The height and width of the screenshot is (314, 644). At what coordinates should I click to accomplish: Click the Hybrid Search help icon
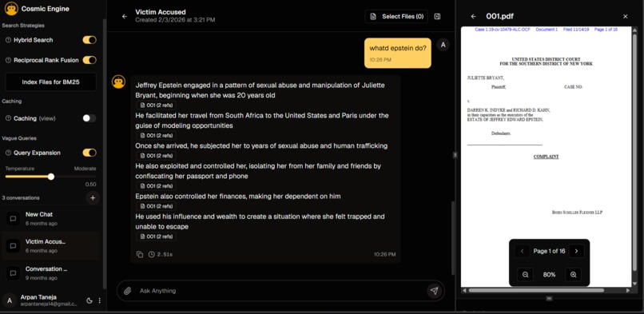(x=8, y=40)
